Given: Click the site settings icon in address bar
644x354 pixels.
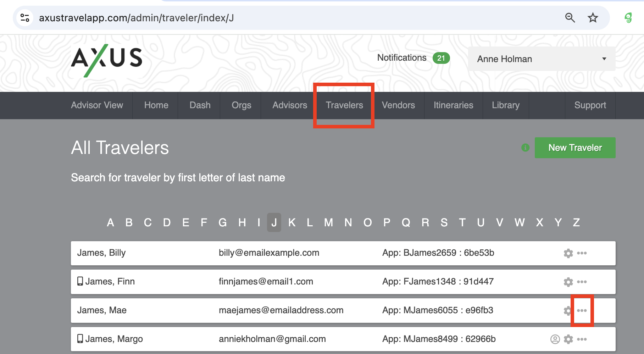Looking at the screenshot, I should pos(25,18).
